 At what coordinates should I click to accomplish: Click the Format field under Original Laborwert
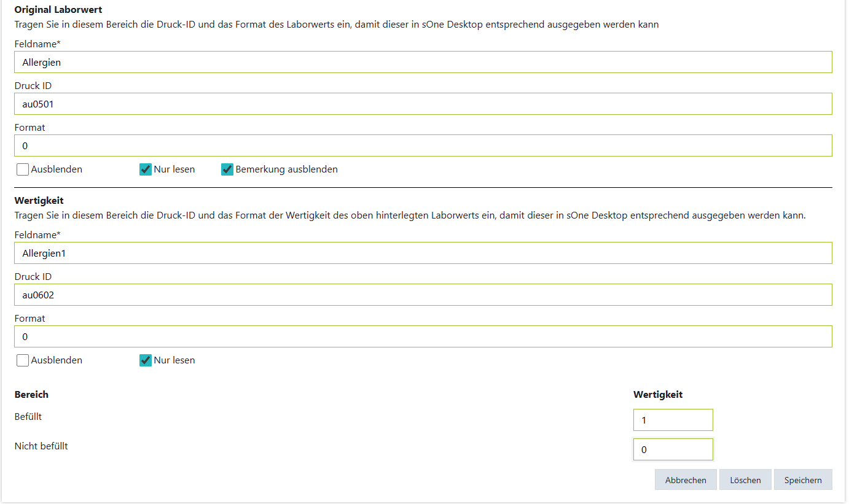[423, 145]
